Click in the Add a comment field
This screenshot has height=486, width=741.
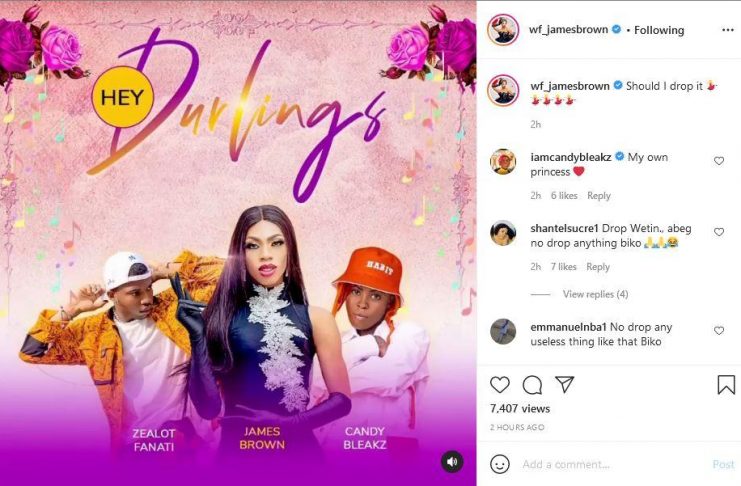[612, 465]
